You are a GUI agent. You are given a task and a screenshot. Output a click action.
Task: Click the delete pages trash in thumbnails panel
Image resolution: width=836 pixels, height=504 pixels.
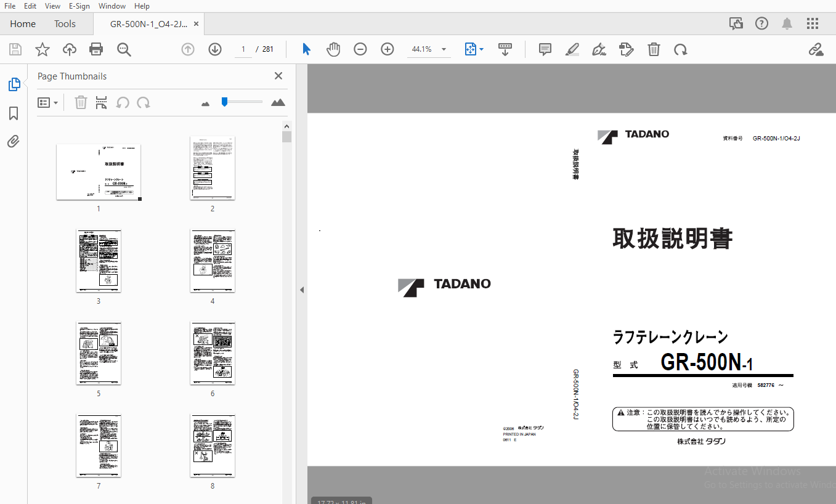click(x=81, y=103)
